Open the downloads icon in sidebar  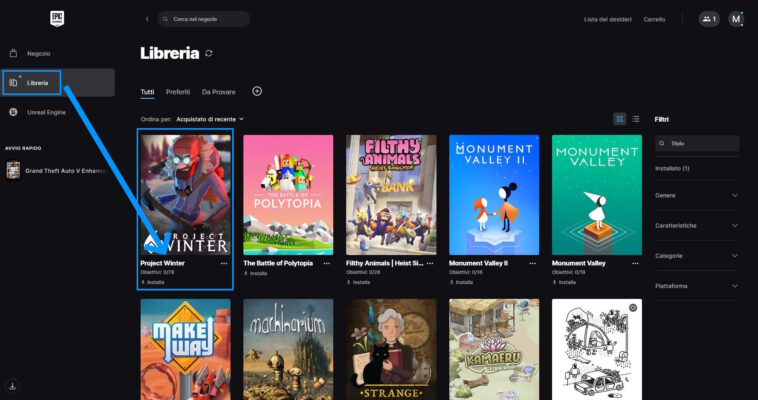coord(13,386)
